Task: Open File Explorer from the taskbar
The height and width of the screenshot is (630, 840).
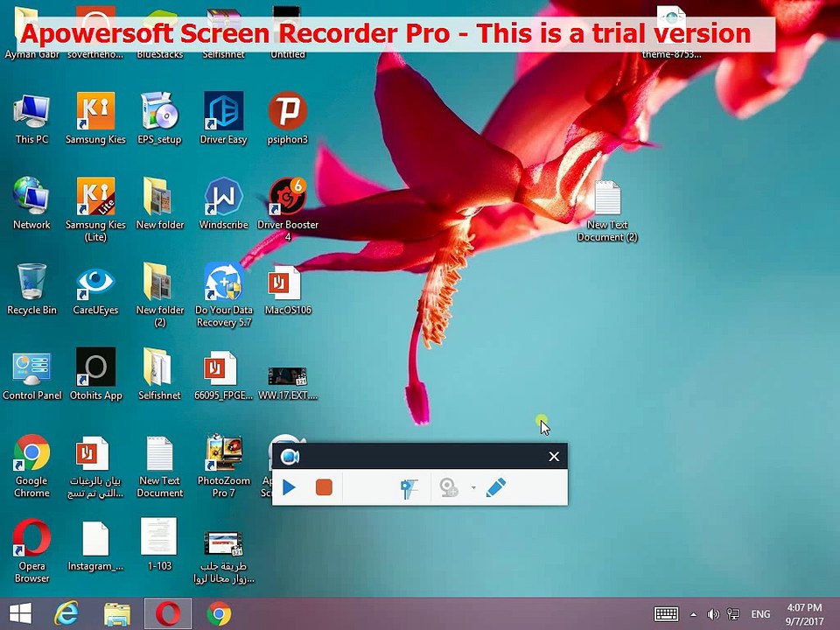Action: click(116, 613)
